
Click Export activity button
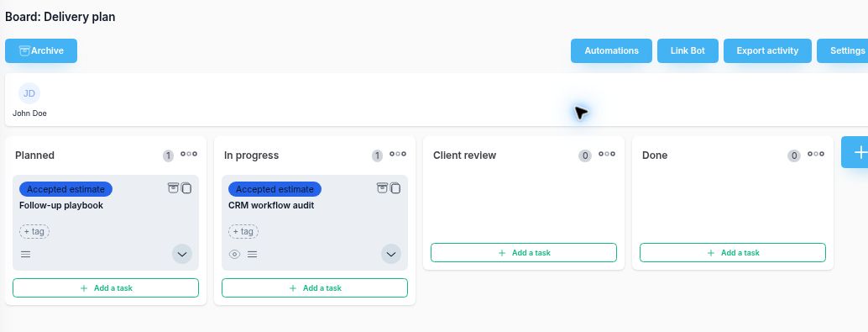pos(767,50)
